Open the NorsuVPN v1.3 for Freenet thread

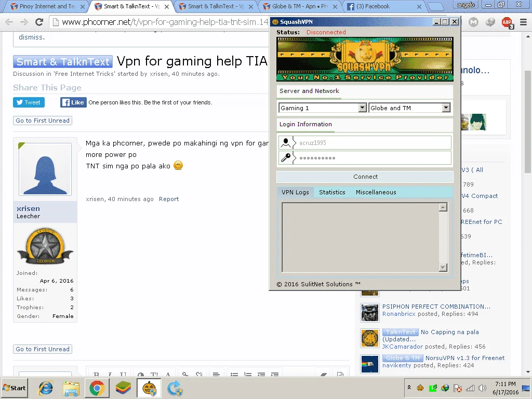tap(465, 358)
